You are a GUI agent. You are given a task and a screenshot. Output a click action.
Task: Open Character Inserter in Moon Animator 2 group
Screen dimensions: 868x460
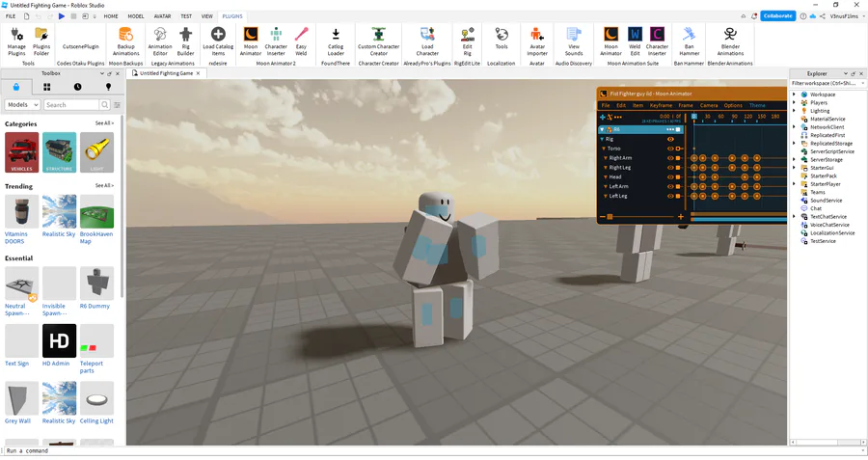click(x=276, y=41)
